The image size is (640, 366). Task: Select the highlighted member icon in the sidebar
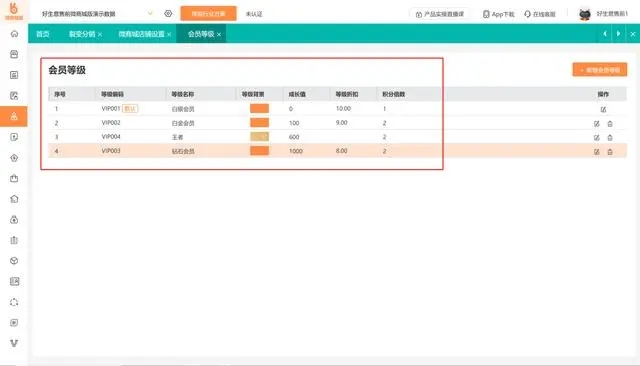pos(14,116)
